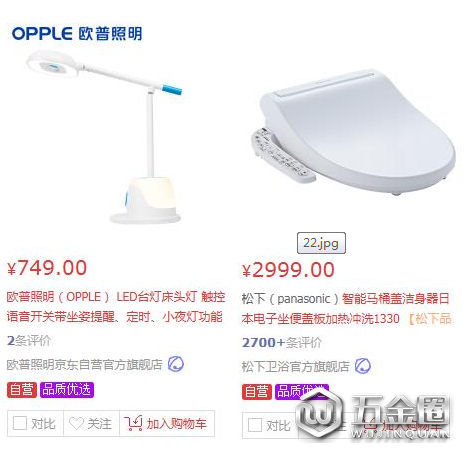
Task: Click the customer service icon beside 欧普照明京东自营官方旗舰店
Action: (176, 364)
